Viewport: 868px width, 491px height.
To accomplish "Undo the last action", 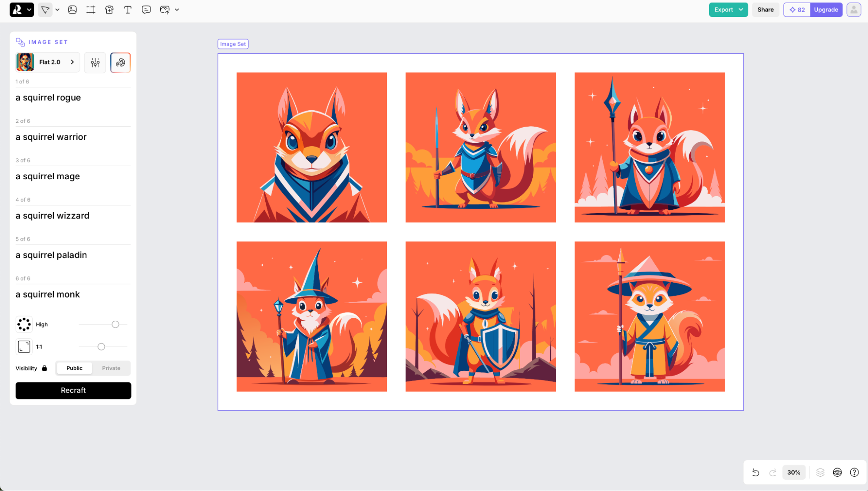I will pyautogui.click(x=756, y=472).
